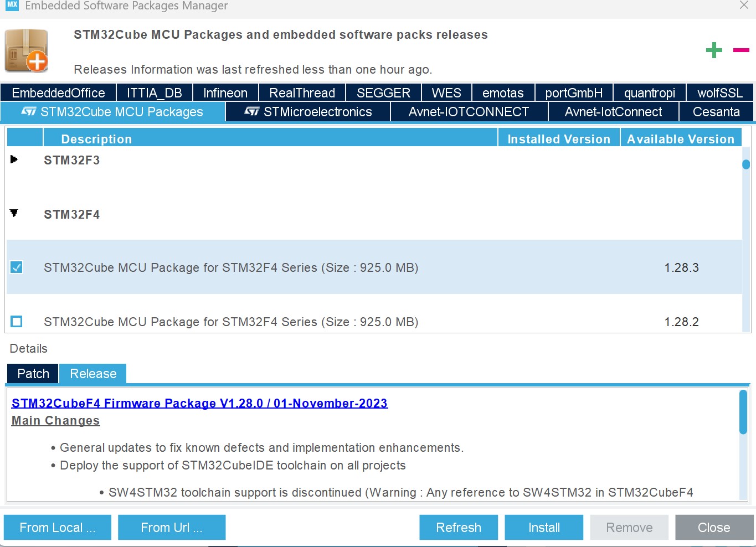Switch to the Release details tab
Image resolution: width=756 pixels, height=547 pixels.
click(93, 374)
